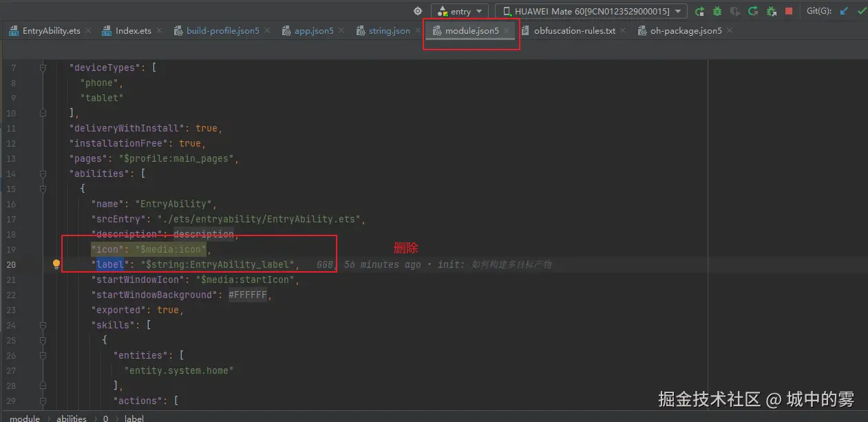Image resolution: width=868 pixels, height=422 pixels.
Task: Attach debugger to process icon
Action: [x=771, y=11]
